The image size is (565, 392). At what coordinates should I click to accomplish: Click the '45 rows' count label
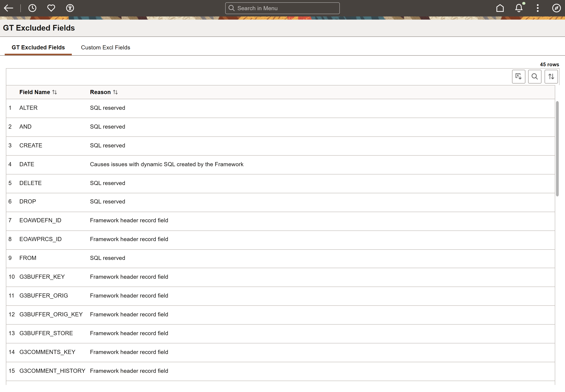click(550, 64)
